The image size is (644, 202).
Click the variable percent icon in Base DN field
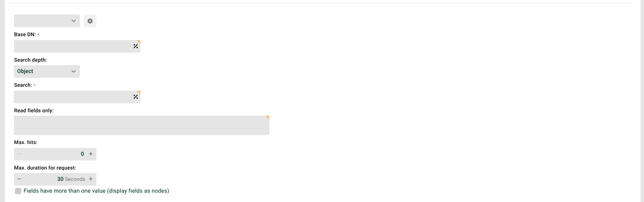pos(136,46)
